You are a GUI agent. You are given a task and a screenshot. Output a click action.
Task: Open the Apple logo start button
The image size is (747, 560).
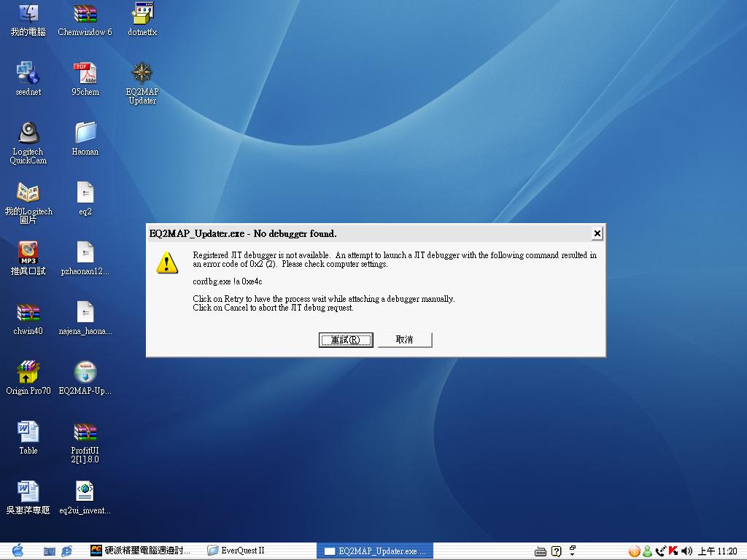coord(18,551)
